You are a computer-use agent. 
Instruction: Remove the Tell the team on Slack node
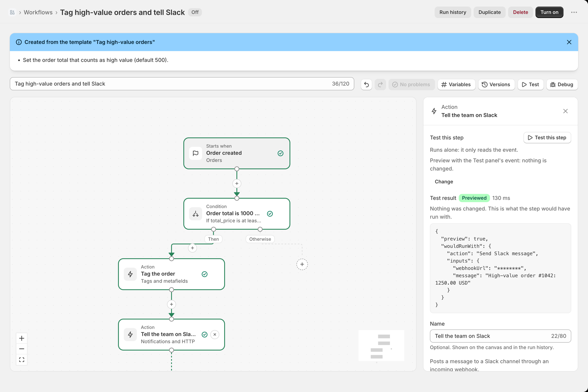point(215,334)
